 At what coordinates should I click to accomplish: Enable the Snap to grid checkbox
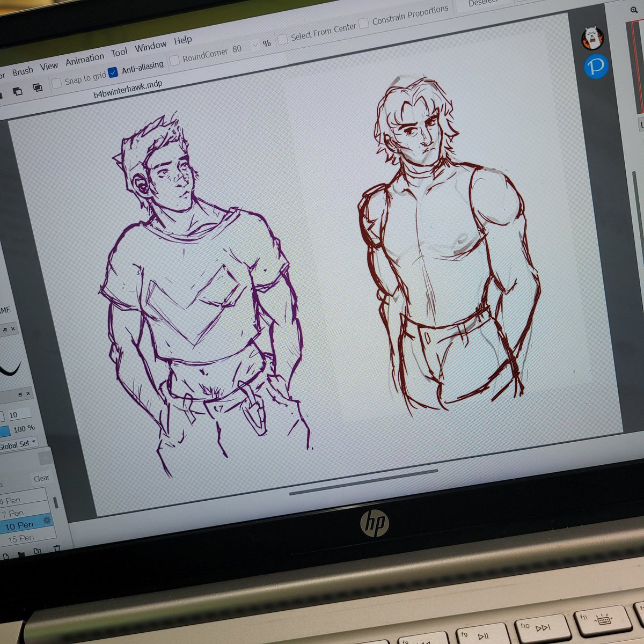coord(56,83)
